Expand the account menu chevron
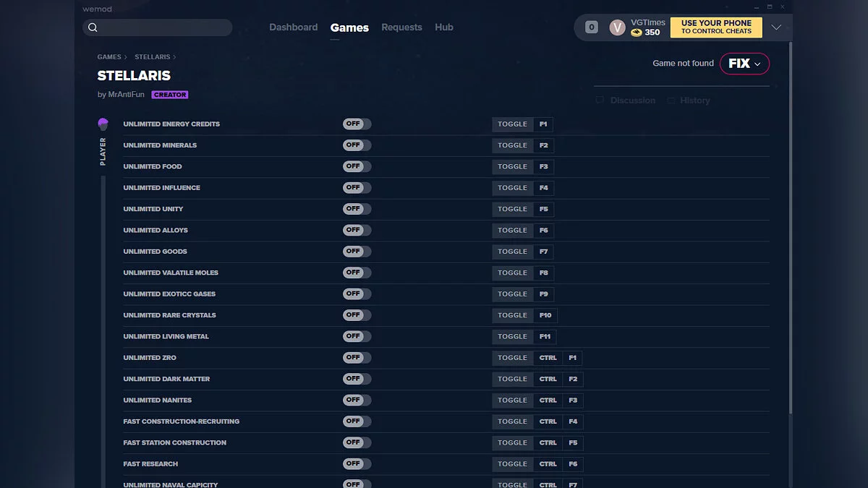 [x=776, y=27]
